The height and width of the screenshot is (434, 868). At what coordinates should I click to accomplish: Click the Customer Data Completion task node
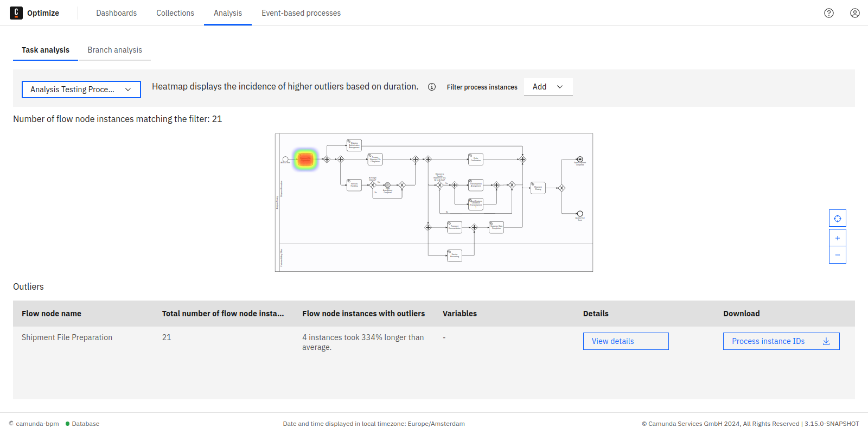pyautogui.click(x=496, y=227)
